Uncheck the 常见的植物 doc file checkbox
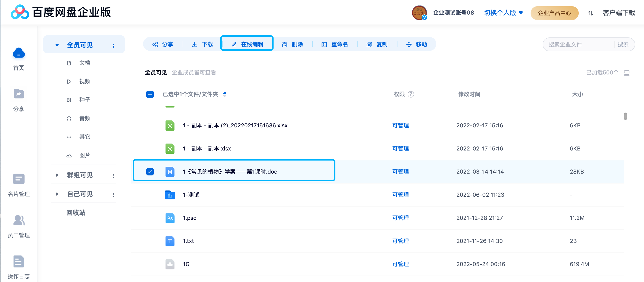Image resolution: width=644 pixels, height=282 pixels. click(x=150, y=172)
